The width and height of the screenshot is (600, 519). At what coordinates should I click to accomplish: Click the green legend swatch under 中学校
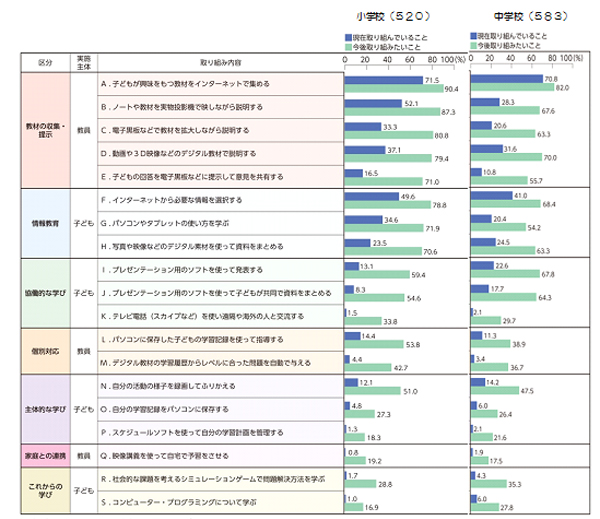pyautogui.click(x=473, y=44)
